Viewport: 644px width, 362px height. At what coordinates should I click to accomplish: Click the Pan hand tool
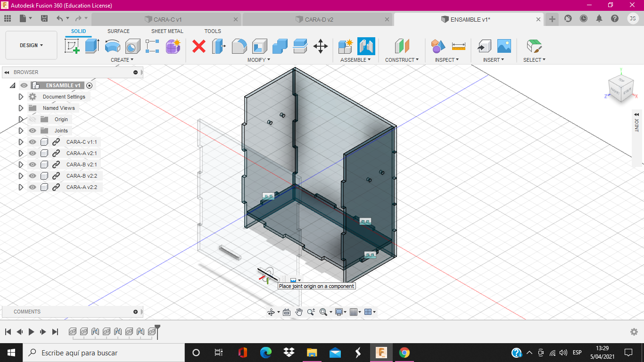(x=299, y=312)
